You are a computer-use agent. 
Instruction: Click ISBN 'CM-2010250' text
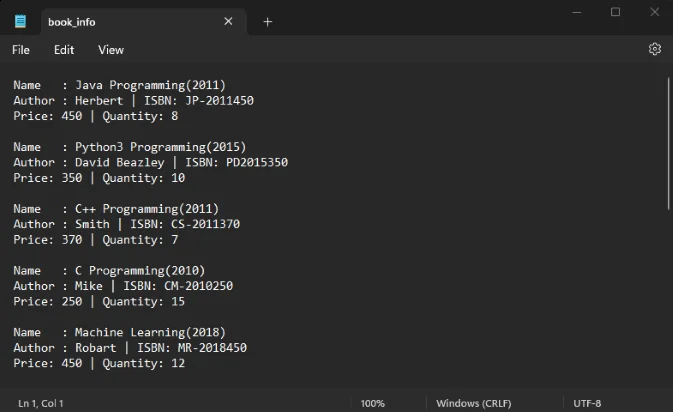tap(199, 286)
